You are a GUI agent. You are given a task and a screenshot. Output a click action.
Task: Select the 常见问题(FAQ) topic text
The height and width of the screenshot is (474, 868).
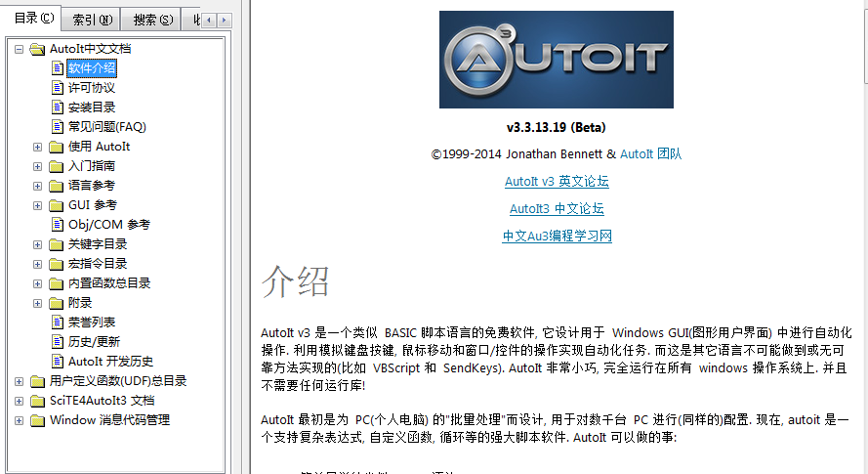106,126
